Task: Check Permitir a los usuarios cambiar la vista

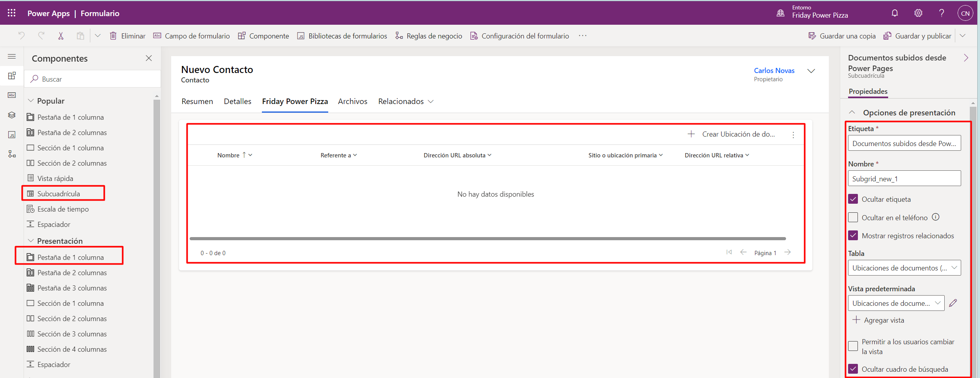Action: click(853, 346)
